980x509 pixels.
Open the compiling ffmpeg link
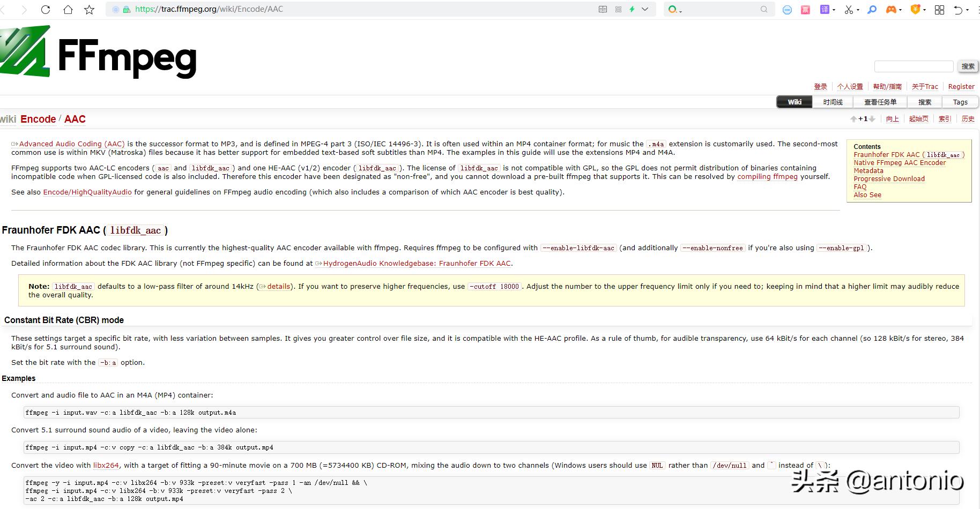(x=767, y=176)
